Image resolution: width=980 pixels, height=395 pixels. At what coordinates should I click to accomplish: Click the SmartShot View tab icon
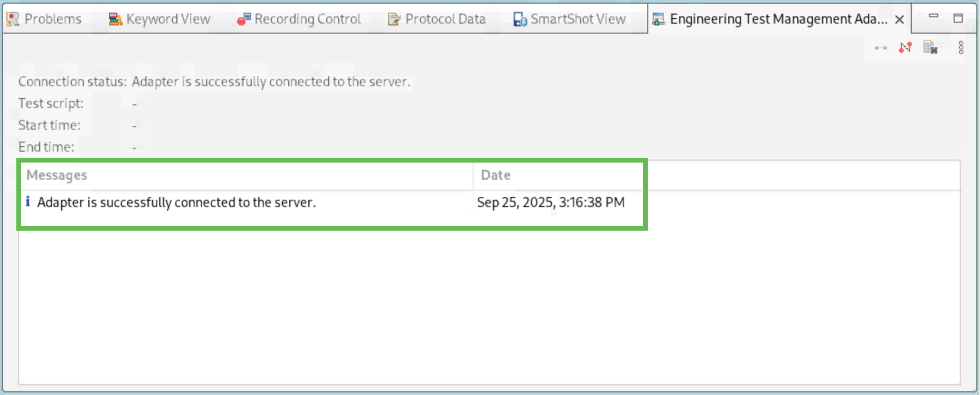pyautogui.click(x=520, y=19)
